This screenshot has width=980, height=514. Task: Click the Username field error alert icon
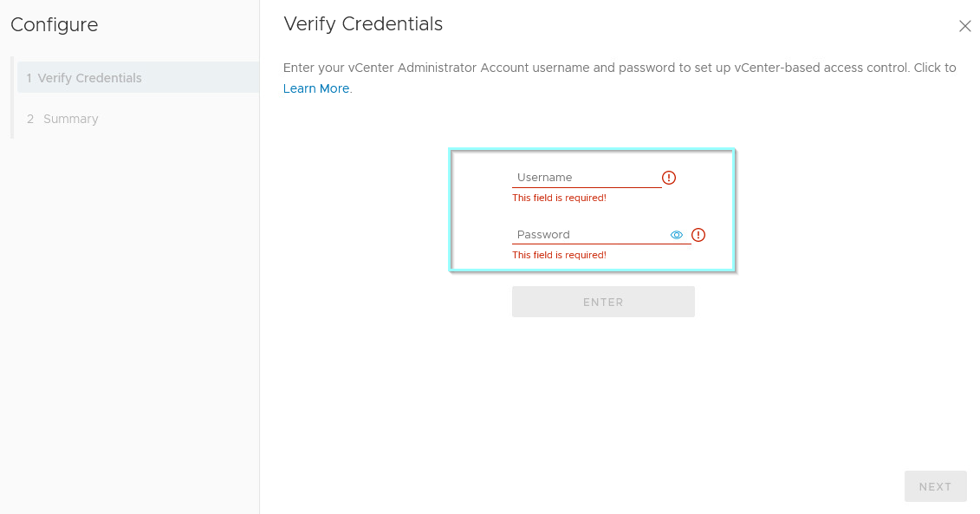669,178
